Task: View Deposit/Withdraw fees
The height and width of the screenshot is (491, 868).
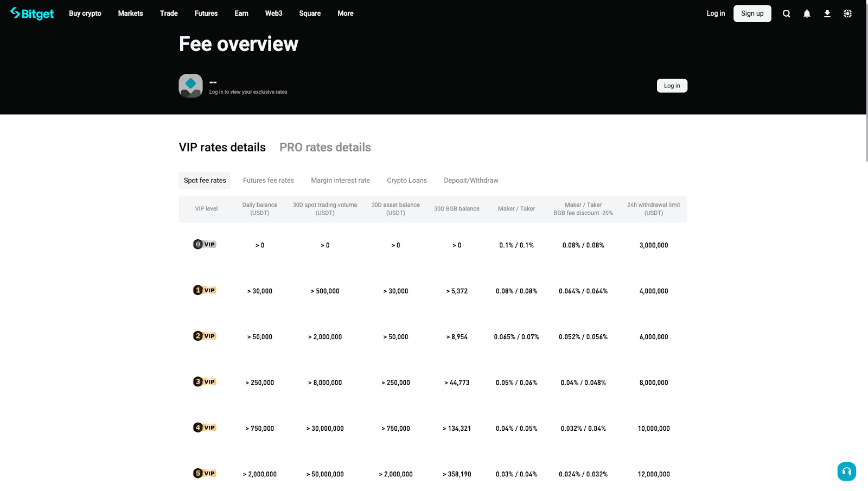Action: coord(470,180)
